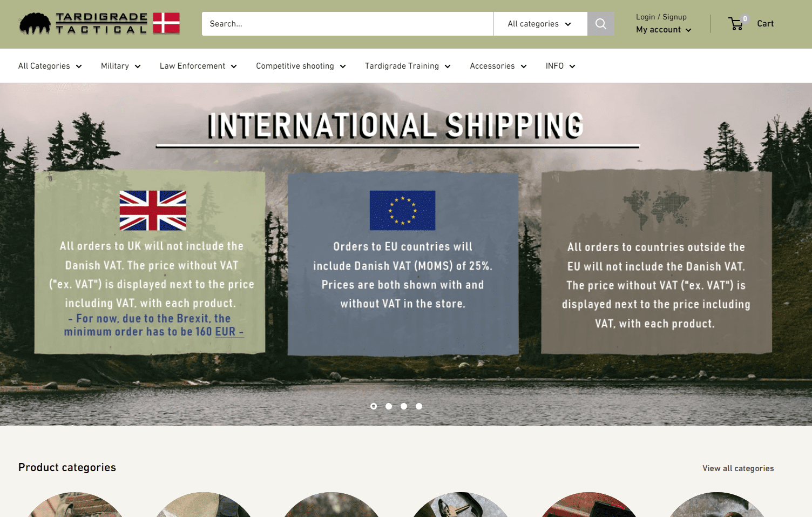Select the first carousel slide dot

click(x=374, y=406)
